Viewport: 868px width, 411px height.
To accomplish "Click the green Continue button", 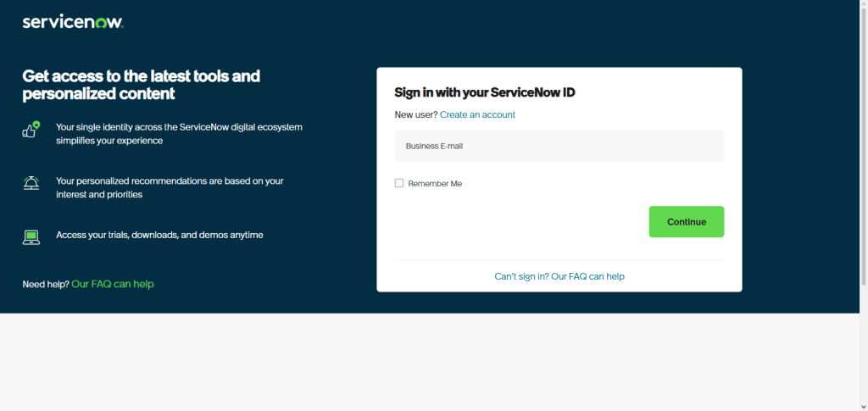I will point(687,222).
